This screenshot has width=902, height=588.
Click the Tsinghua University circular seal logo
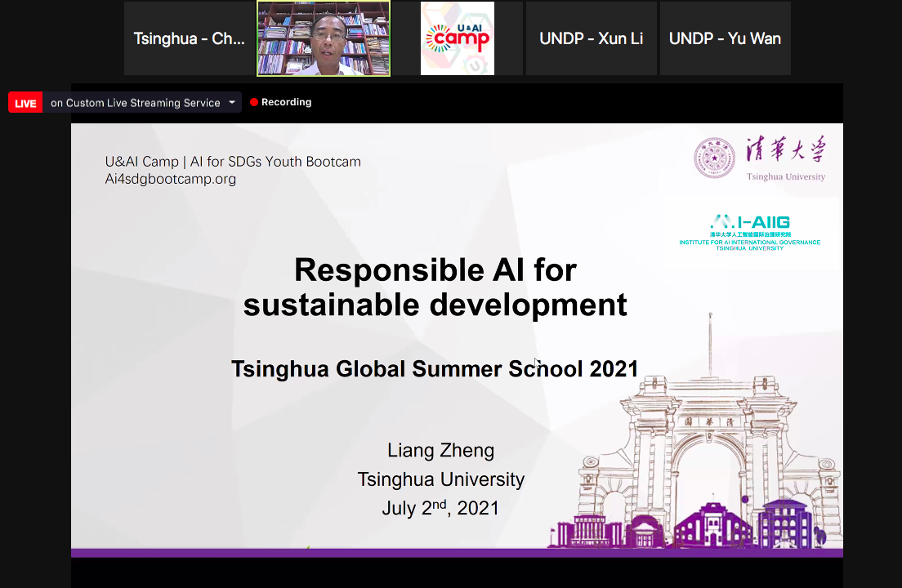714,158
